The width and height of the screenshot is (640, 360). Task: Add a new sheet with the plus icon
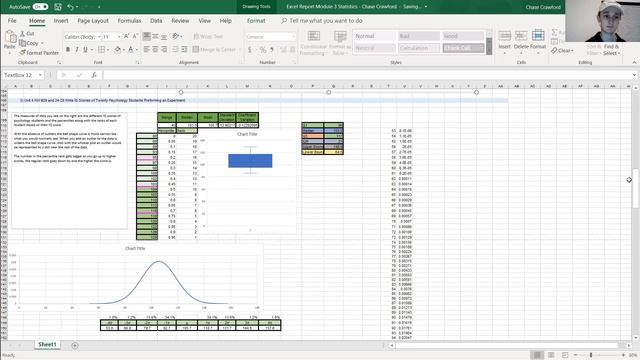point(75,345)
